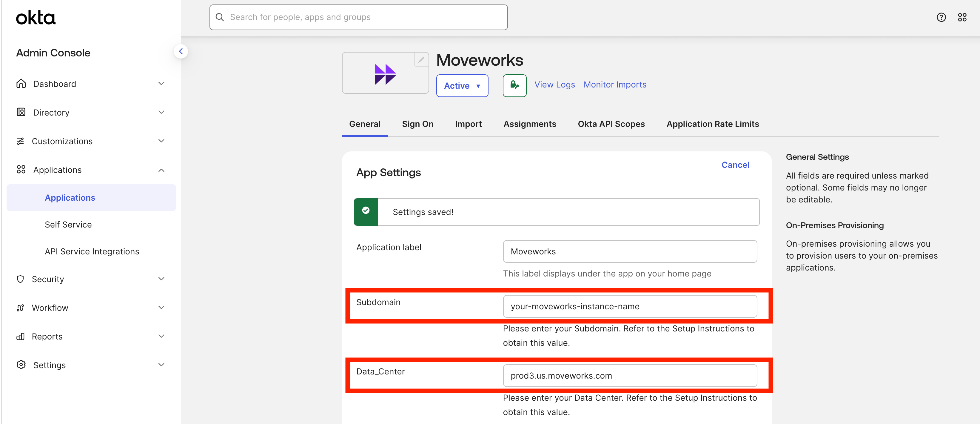The image size is (980, 424).
Task: Click the Dashboard home icon
Action: pos(21,83)
